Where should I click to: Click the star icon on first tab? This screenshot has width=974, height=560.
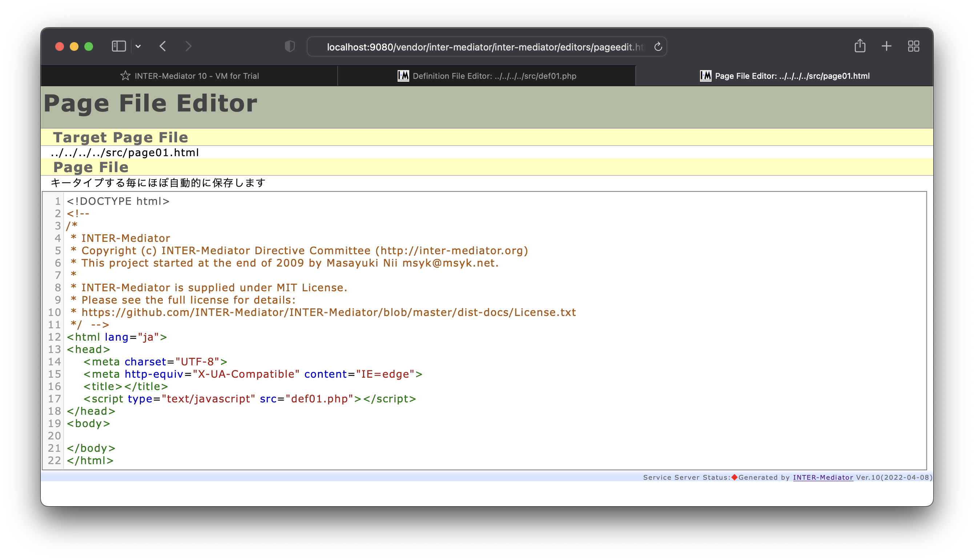[x=125, y=76]
